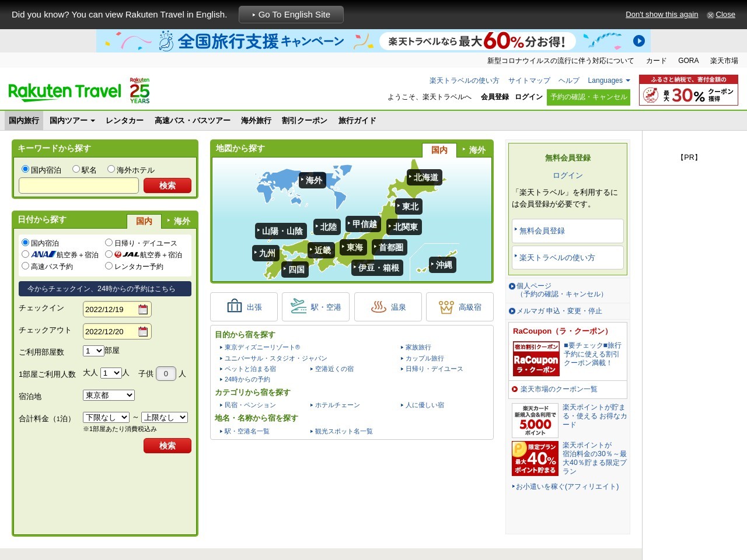The width and height of the screenshot is (747, 560).
Task: Expand the 宿泊地 東京都 dropdown
Action: [109, 395]
